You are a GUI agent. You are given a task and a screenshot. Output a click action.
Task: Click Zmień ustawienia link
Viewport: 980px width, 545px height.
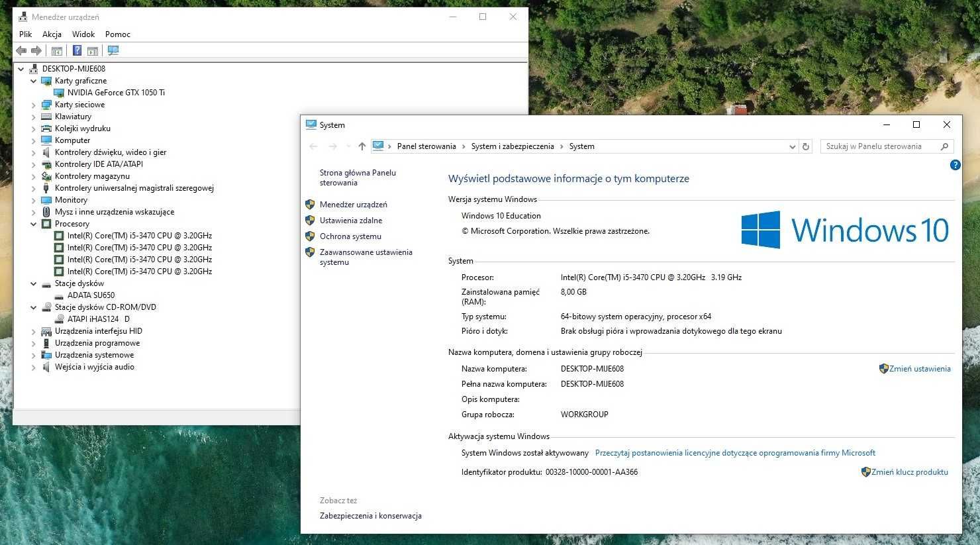920,369
